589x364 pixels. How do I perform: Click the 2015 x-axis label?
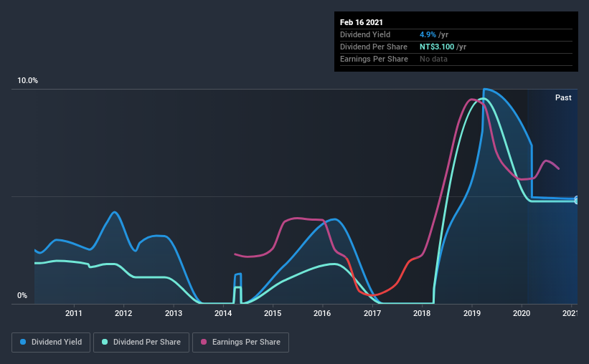point(273,313)
